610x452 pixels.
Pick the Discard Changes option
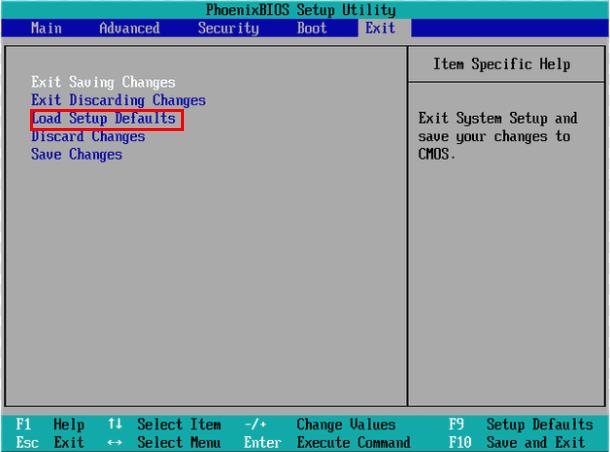(88, 136)
